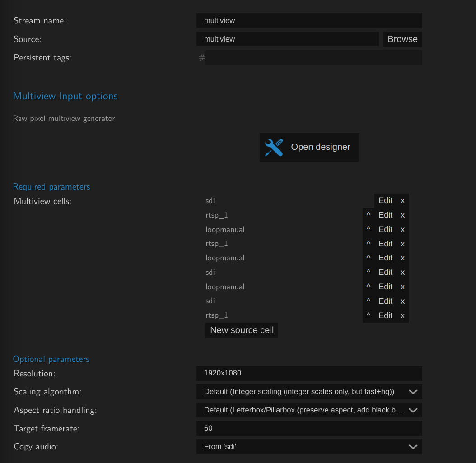Move the third-row loopmanual cell up
This screenshot has width=476, height=463.
(369, 230)
